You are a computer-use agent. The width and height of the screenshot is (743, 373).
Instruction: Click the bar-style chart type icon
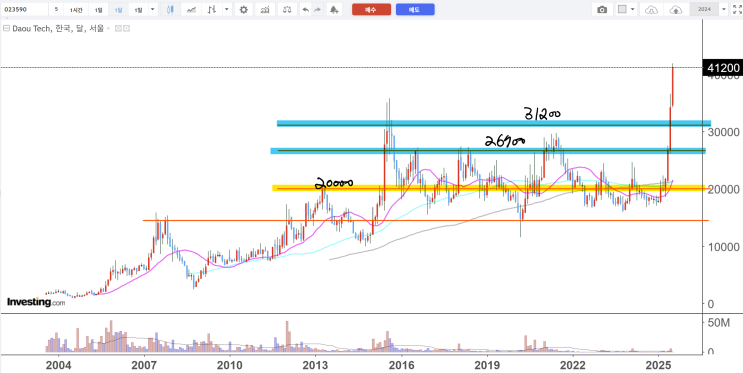coord(213,9)
